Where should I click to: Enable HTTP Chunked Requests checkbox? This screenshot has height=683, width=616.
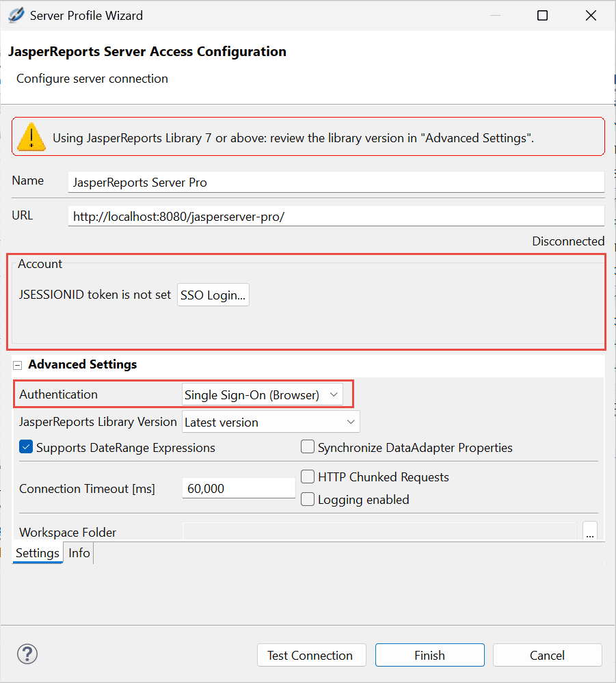(308, 477)
